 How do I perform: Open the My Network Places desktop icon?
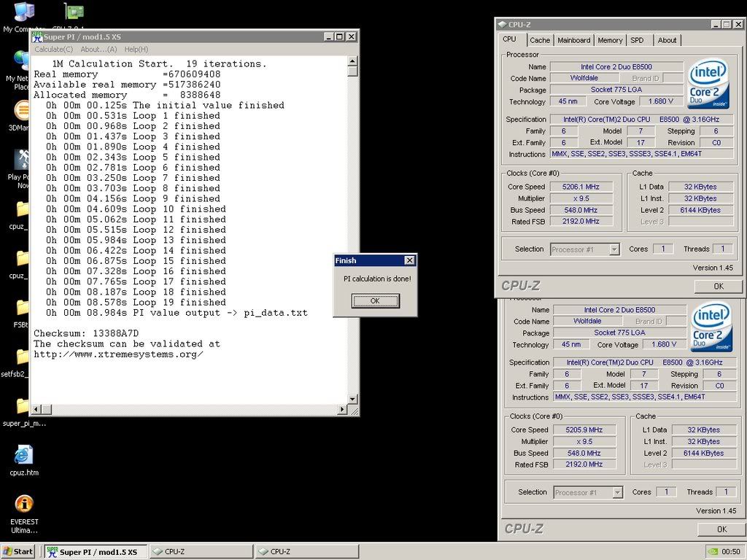pos(21,62)
